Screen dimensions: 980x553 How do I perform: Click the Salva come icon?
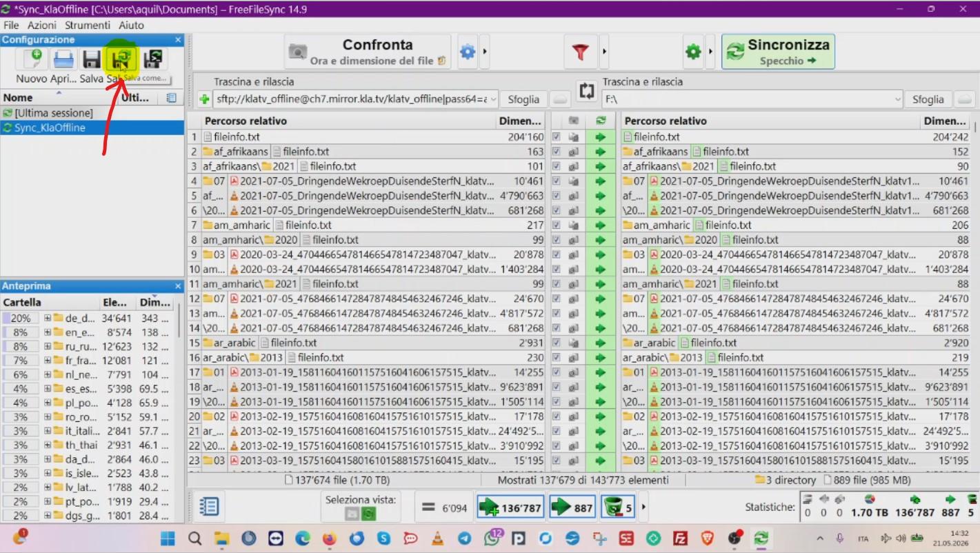click(122, 59)
